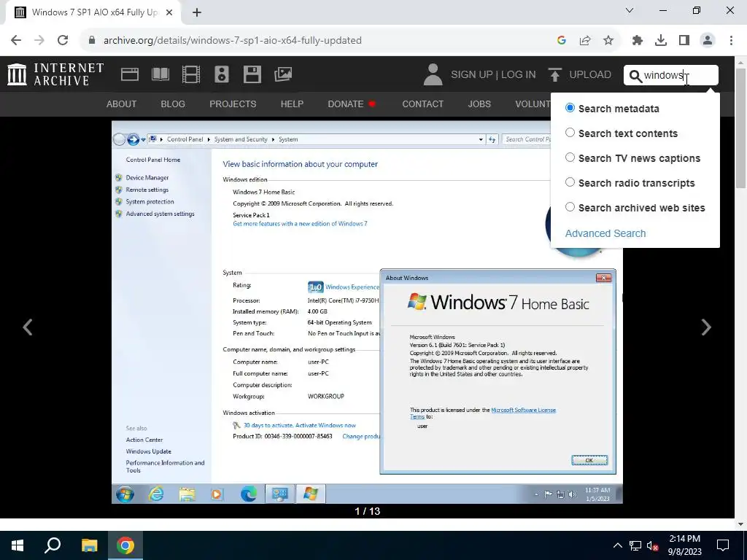The height and width of the screenshot is (560, 747).
Task: Click the taskbar clock showing 2:14 PM
Action: click(x=684, y=545)
